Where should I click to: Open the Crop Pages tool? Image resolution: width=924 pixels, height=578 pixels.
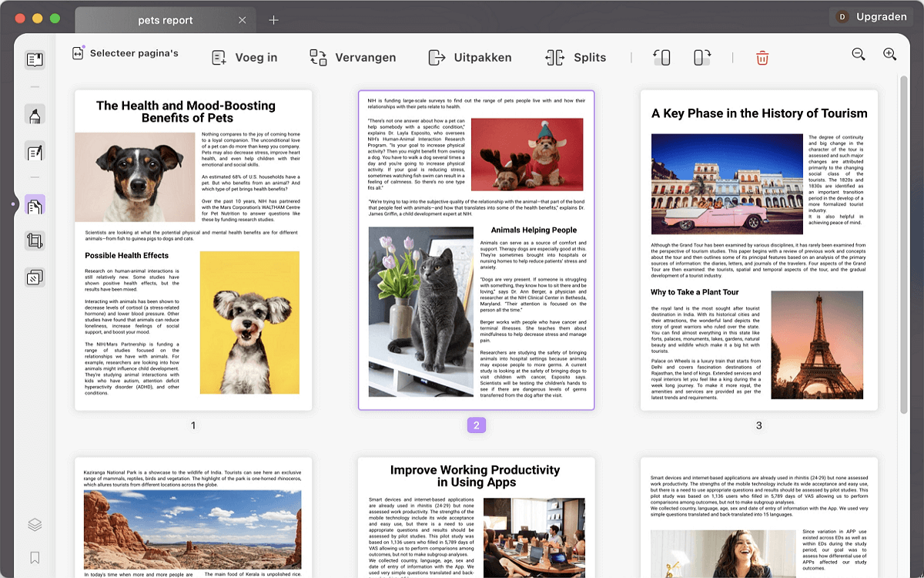35,240
